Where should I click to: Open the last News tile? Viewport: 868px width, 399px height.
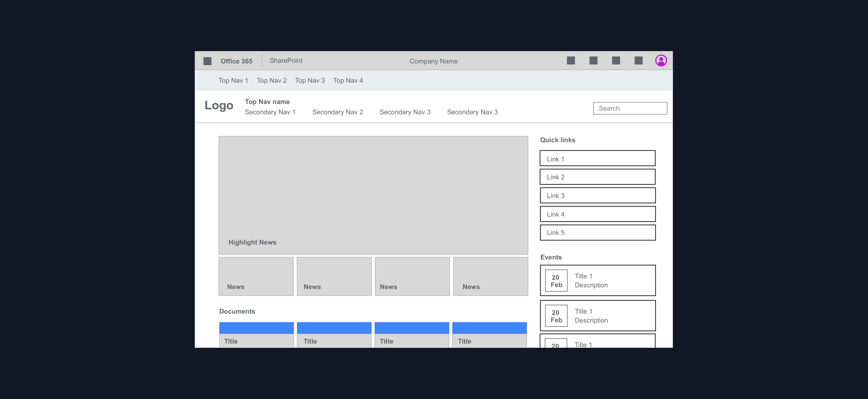(490, 276)
